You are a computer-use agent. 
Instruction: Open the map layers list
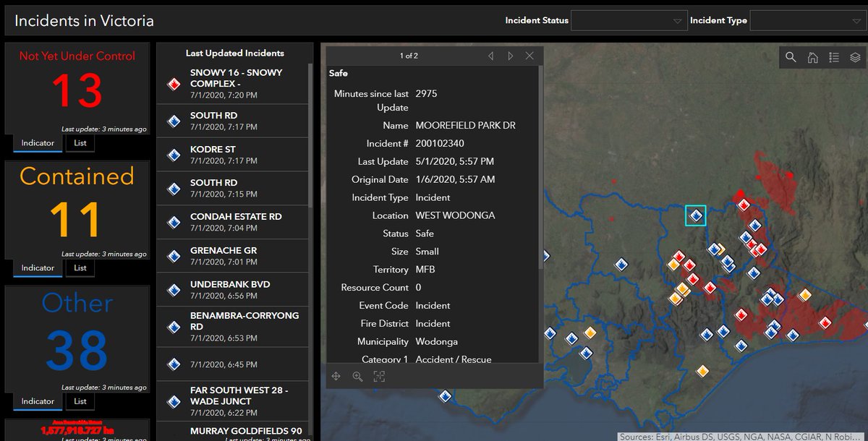pyautogui.click(x=855, y=57)
